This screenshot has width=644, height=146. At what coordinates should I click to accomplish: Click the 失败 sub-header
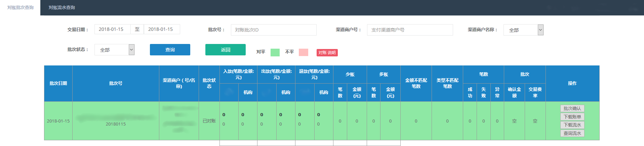[x=484, y=92]
